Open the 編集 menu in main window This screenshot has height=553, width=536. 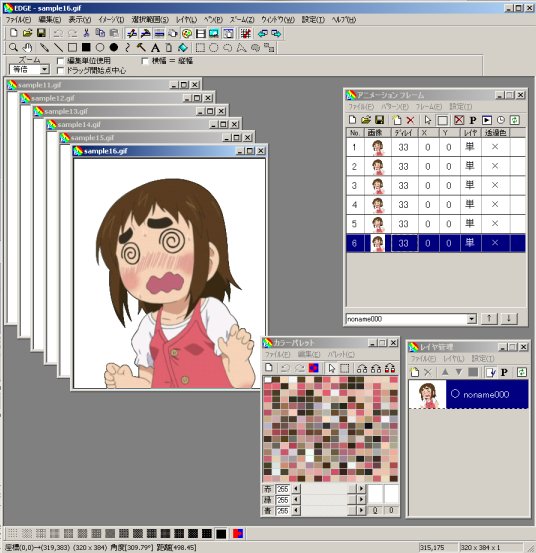(49, 20)
